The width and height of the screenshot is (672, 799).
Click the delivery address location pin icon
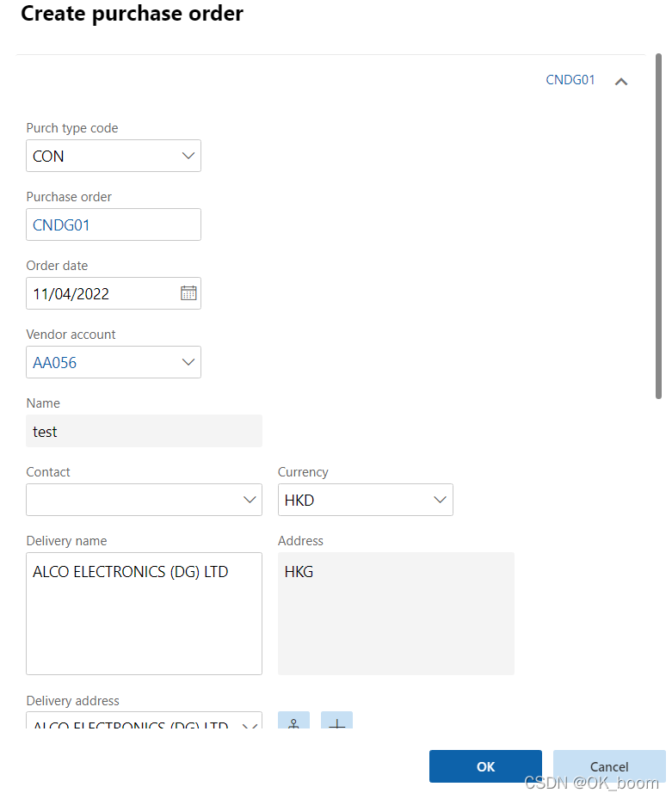click(x=293, y=720)
